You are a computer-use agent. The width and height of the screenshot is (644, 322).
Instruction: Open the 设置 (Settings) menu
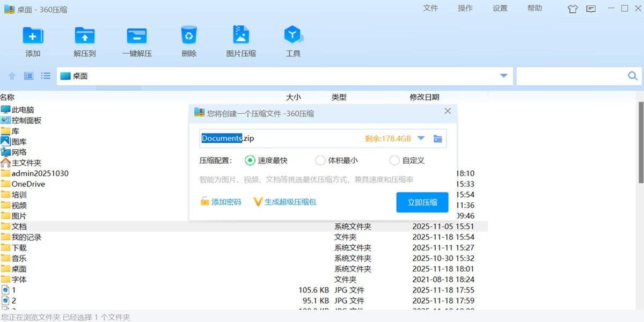499,8
